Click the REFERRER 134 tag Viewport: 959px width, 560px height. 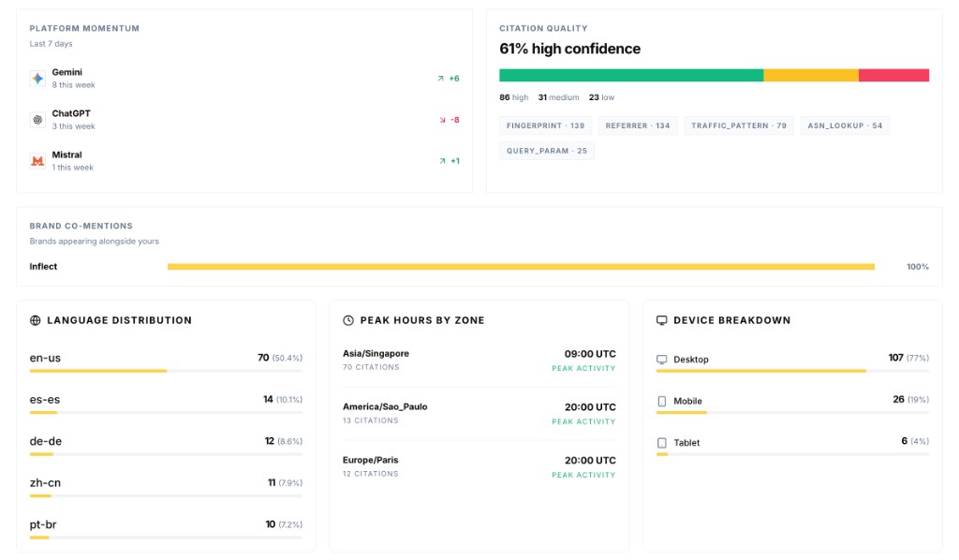coord(638,125)
